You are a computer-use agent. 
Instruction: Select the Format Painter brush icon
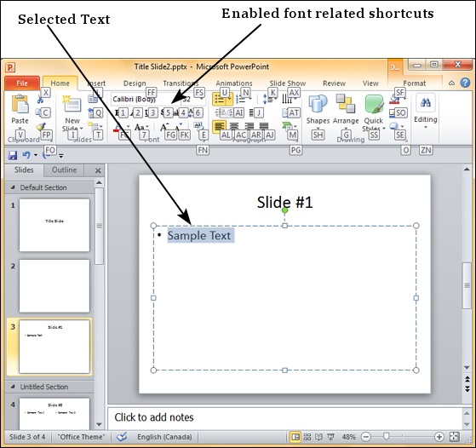point(40,127)
